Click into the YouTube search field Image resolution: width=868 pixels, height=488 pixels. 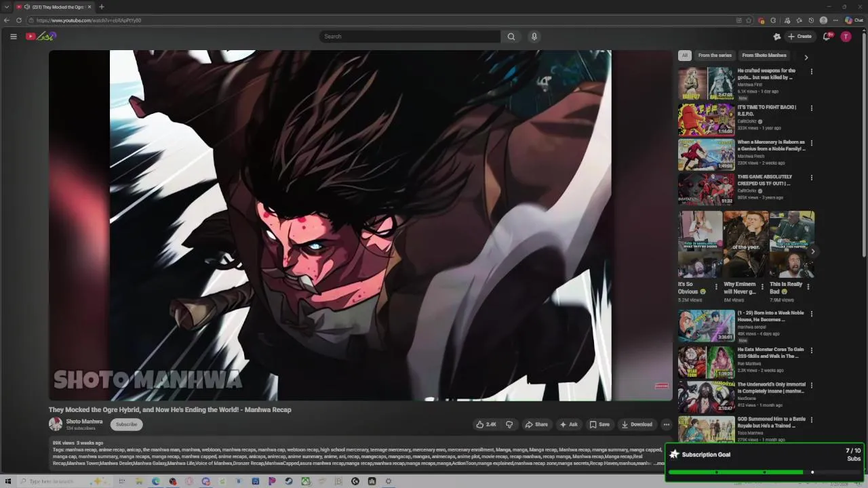[x=410, y=37]
